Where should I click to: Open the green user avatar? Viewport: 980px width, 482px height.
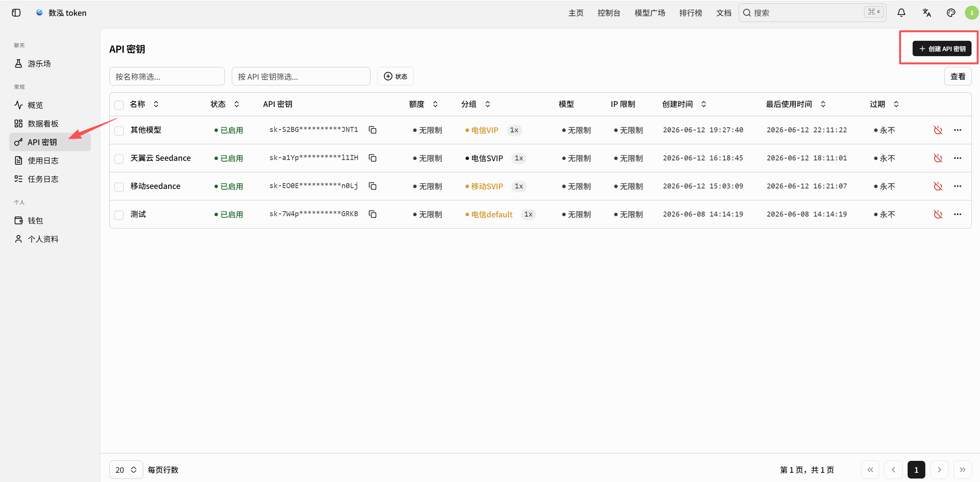(972, 13)
